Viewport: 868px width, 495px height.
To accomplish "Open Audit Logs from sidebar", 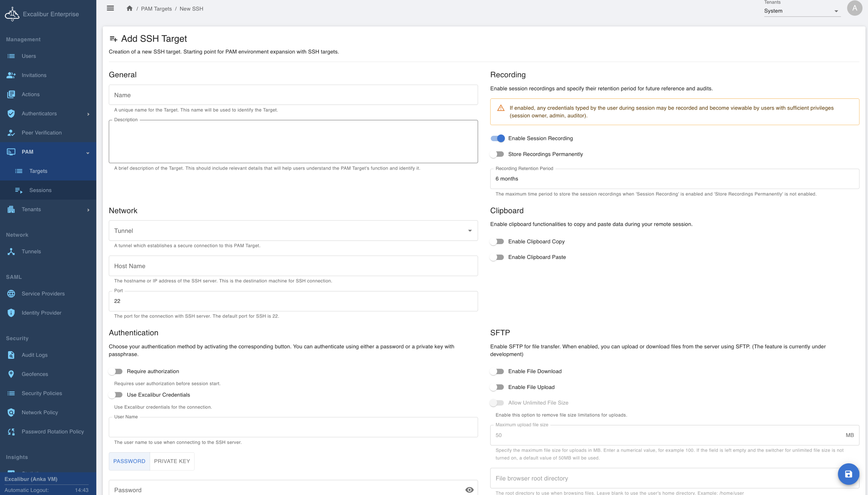I will 34,355.
